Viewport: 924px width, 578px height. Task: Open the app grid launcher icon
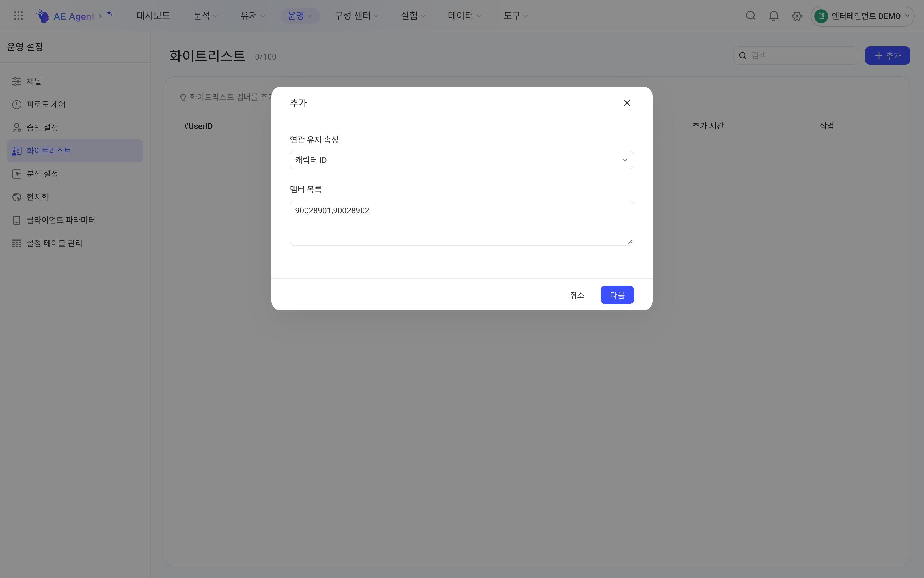coord(18,16)
